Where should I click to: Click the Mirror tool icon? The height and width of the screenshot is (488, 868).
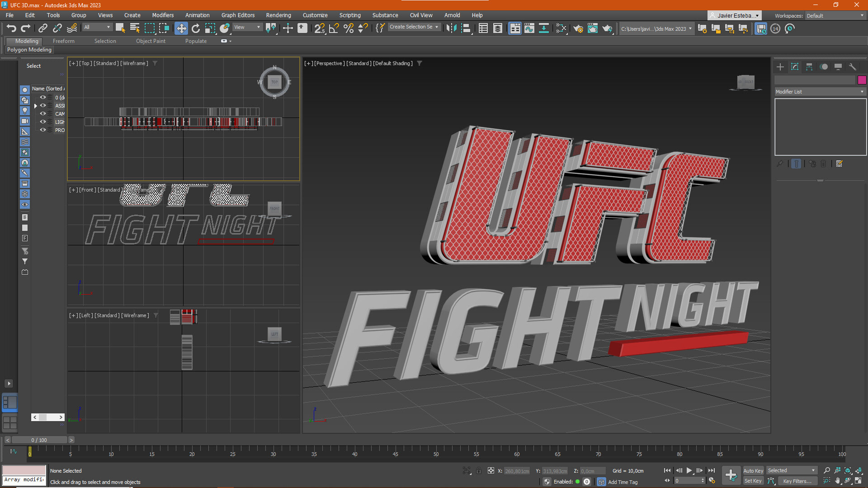click(x=451, y=28)
